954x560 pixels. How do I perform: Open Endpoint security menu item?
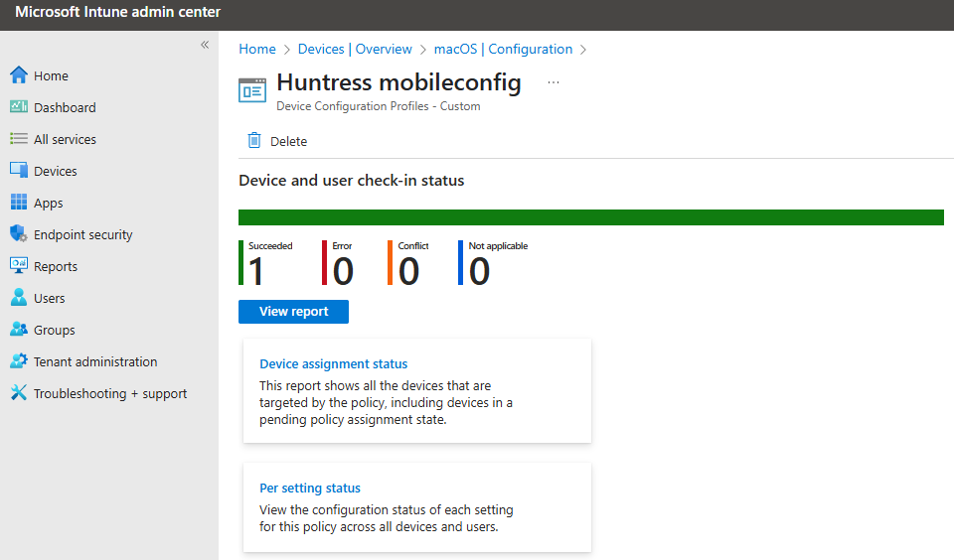pos(82,234)
